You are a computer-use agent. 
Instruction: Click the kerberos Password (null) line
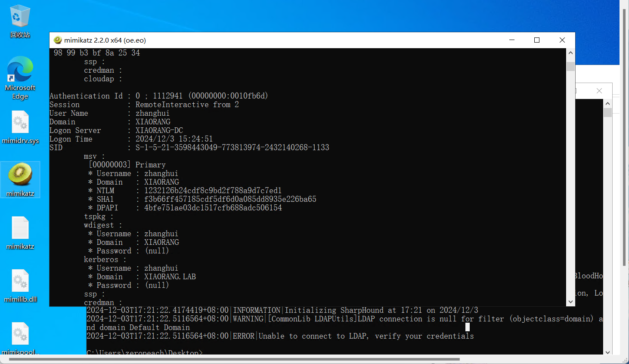pyautogui.click(x=128, y=285)
